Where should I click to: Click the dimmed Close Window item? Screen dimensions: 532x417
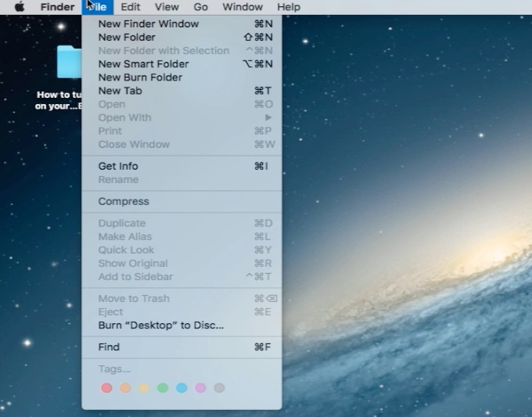click(182, 145)
